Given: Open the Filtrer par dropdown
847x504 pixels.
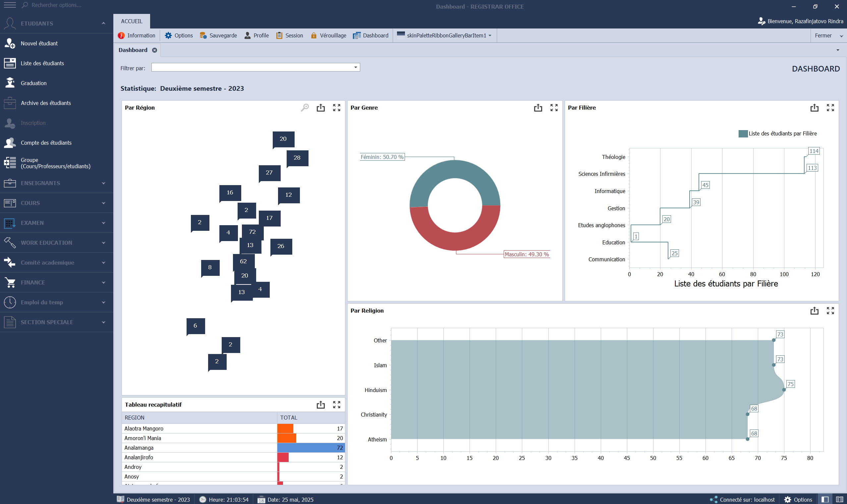Looking at the screenshot, I should tap(355, 67).
